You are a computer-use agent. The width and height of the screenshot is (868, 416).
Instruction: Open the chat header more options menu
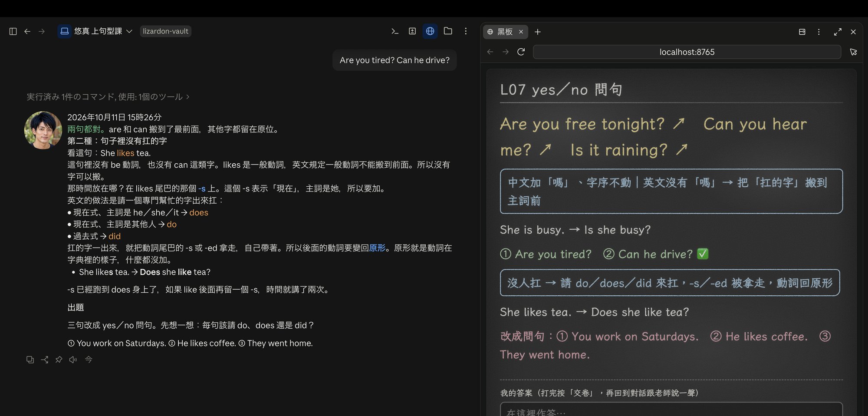[x=466, y=31]
